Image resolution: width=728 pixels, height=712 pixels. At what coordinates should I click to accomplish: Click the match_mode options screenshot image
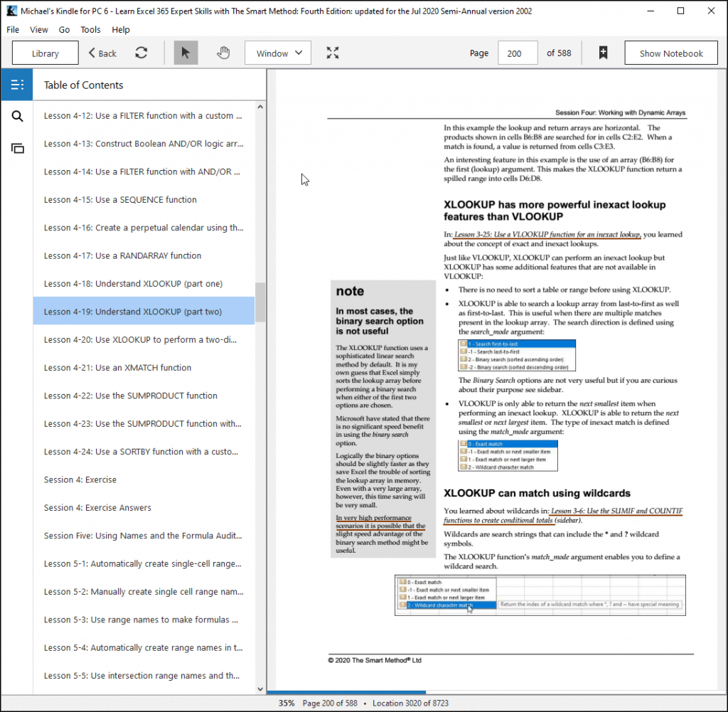(x=508, y=456)
